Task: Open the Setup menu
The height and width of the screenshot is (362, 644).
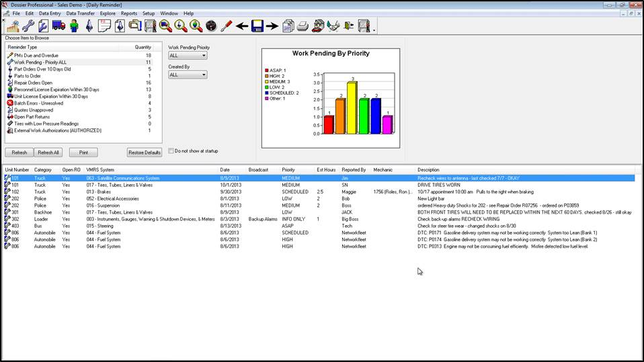Action: pos(149,13)
